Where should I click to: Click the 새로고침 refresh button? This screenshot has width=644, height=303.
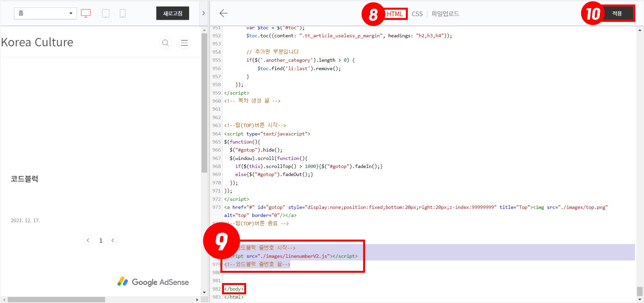(x=173, y=13)
